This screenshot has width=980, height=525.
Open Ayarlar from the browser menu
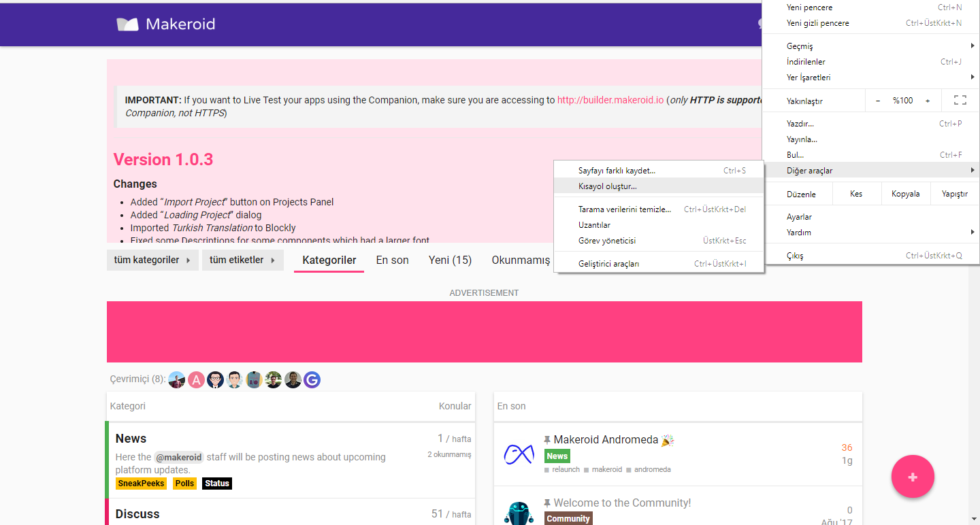[x=870, y=217]
